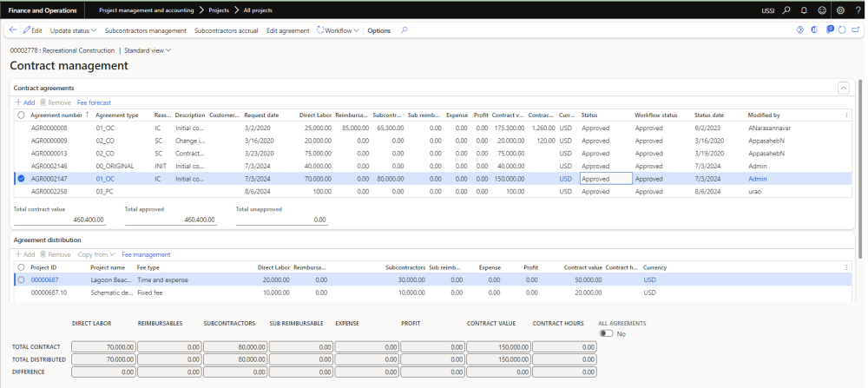Viewport: 868px width, 388px height.
Task: Toggle the All Agreements switch
Action: tap(606, 333)
